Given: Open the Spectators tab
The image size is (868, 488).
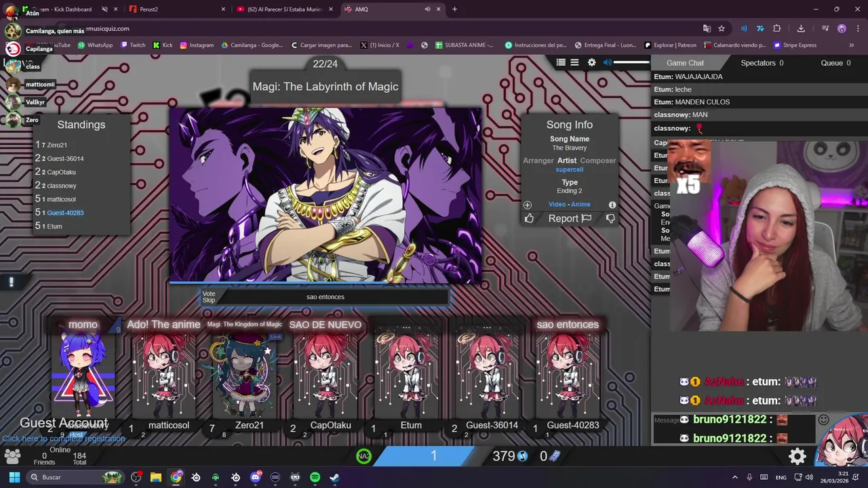Looking at the screenshot, I should click(762, 63).
